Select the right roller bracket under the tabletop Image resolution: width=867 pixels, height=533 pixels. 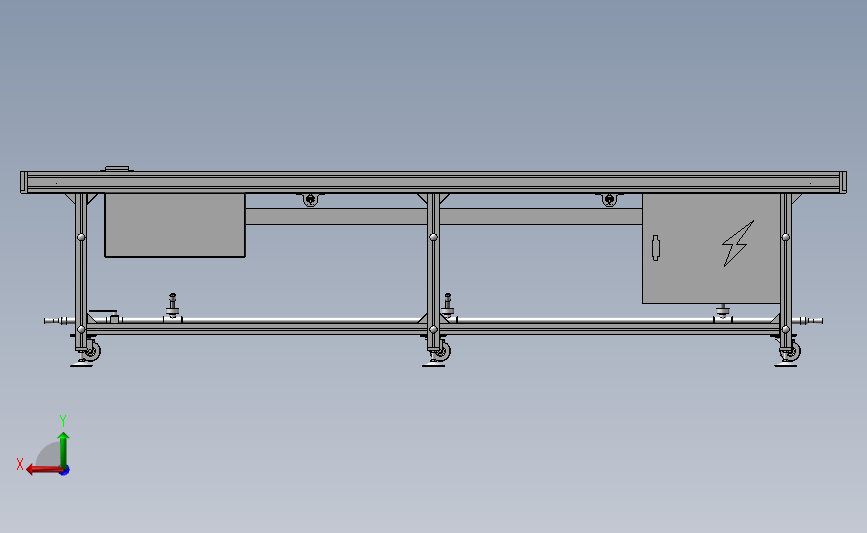609,199
